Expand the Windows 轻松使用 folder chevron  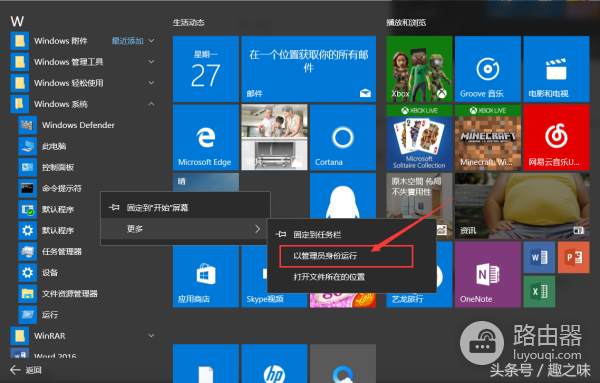pyautogui.click(x=152, y=83)
